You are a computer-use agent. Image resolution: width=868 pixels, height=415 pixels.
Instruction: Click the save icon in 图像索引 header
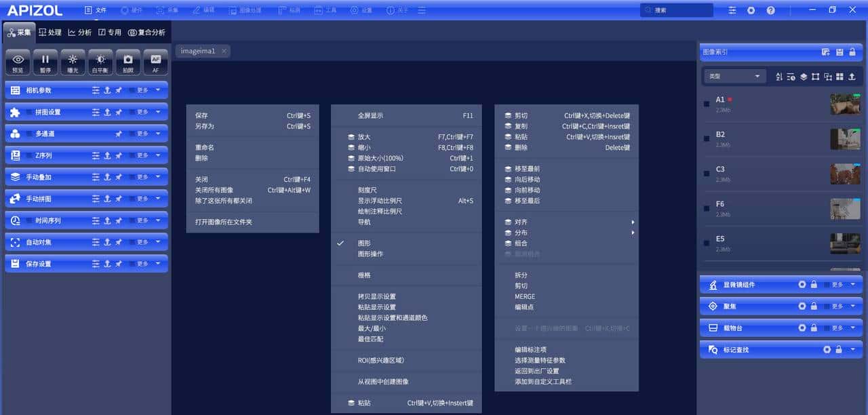pos(840,52)
